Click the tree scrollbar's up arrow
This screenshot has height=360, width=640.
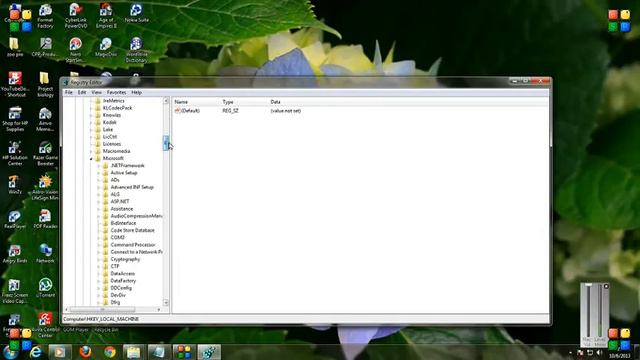[166, 101]
